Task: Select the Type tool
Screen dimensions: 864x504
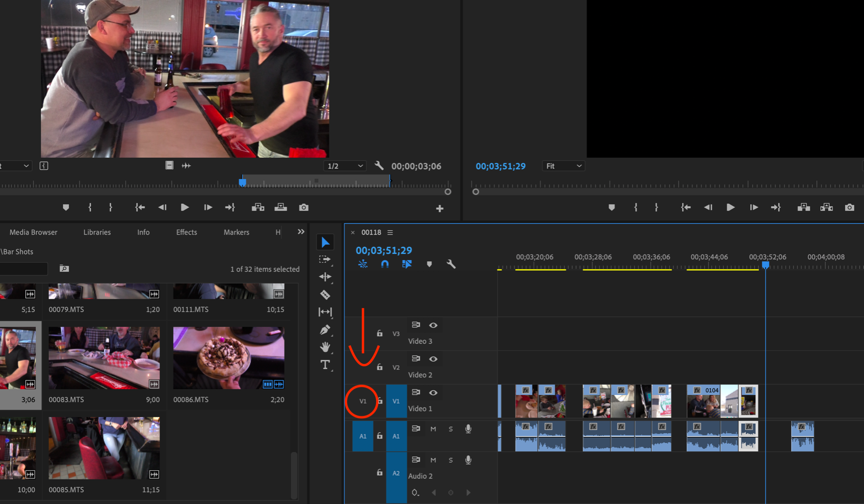Action: 326,364
